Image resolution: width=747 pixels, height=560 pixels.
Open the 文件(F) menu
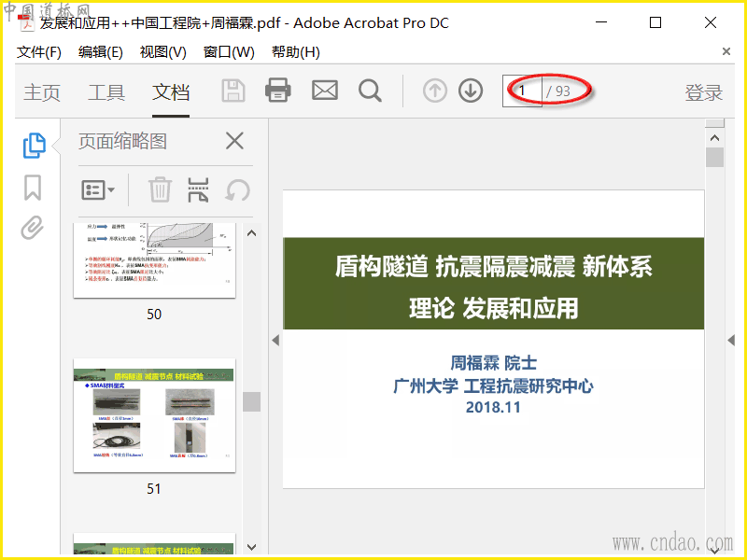click(39, 52)
